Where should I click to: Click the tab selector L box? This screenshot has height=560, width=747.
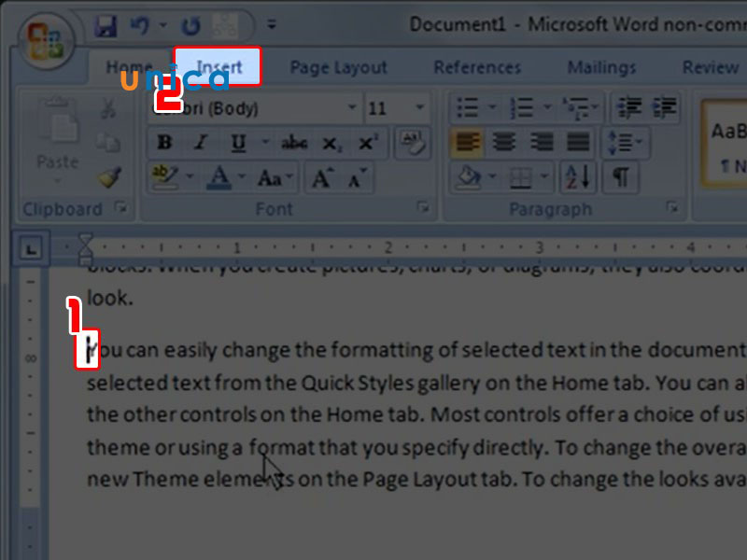(31, 248)
